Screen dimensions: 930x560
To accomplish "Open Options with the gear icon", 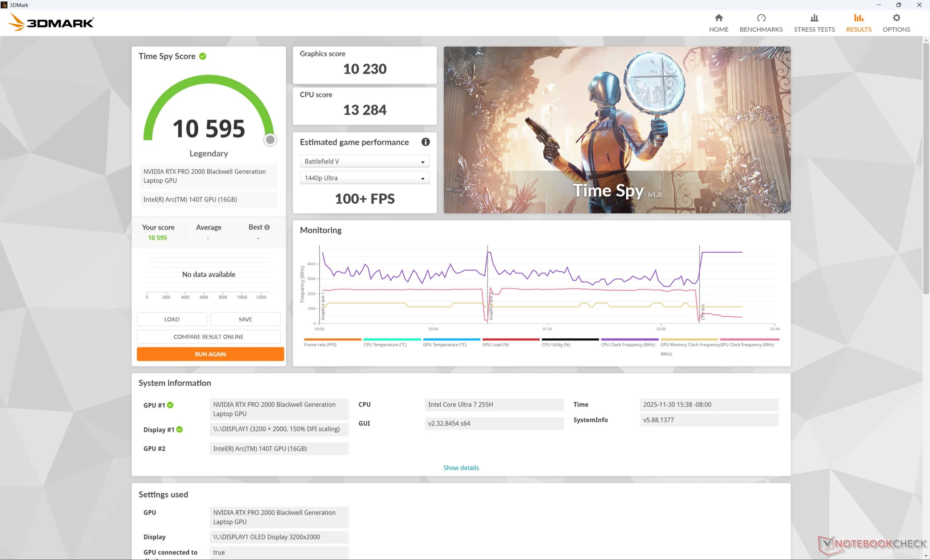I will click(896, 18).
